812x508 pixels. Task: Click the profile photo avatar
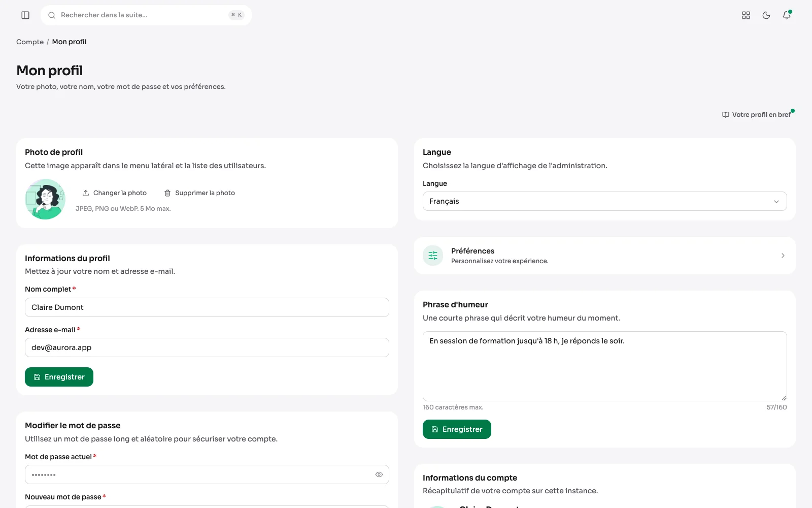coord(45,199)
